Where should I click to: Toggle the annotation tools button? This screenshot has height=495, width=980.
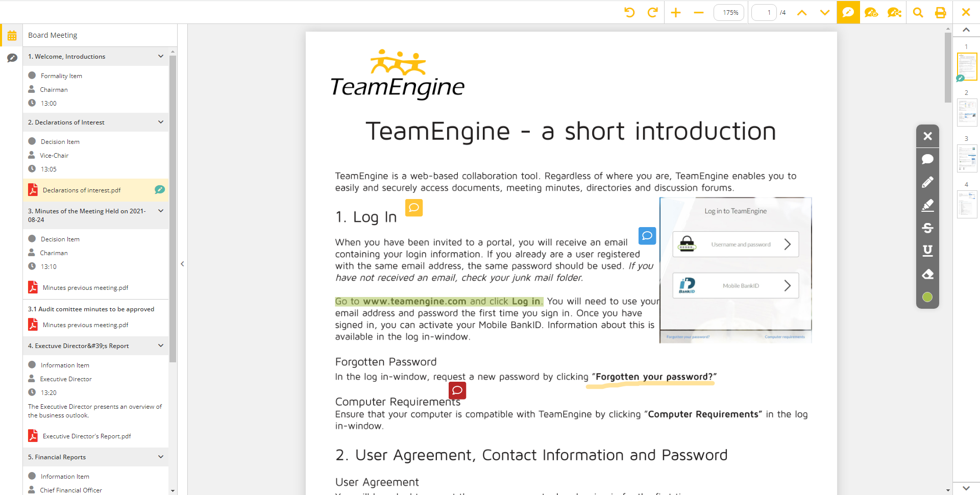click(848, 12)
